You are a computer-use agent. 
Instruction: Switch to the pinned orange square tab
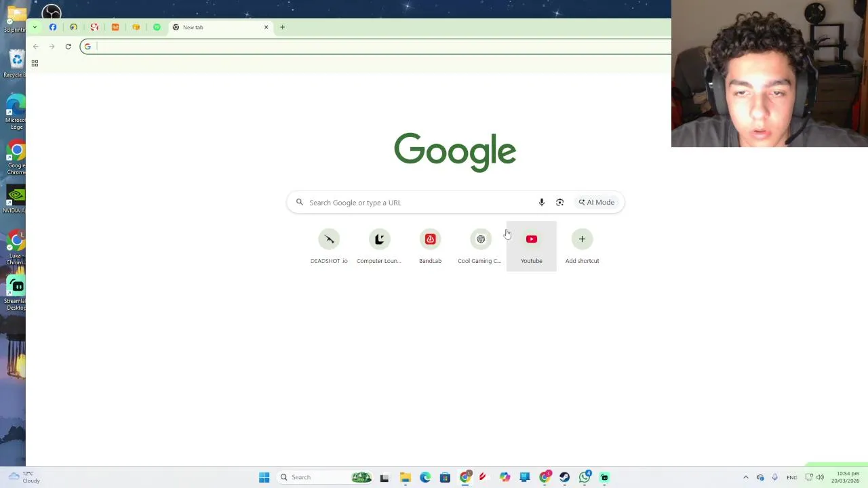click(115, 27)
